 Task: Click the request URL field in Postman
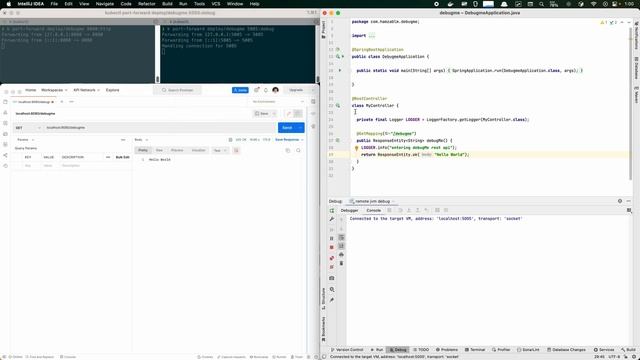(x=159, y=128)
